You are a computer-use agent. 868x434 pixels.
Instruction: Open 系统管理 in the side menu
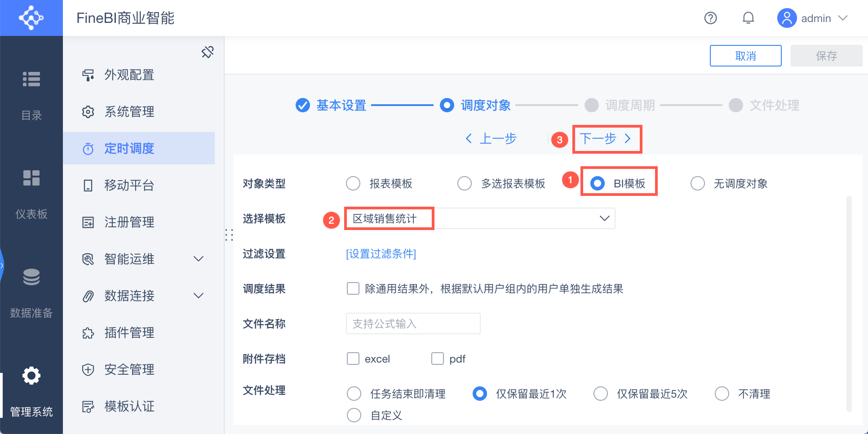pyautogui.click(x=129, y=111)
